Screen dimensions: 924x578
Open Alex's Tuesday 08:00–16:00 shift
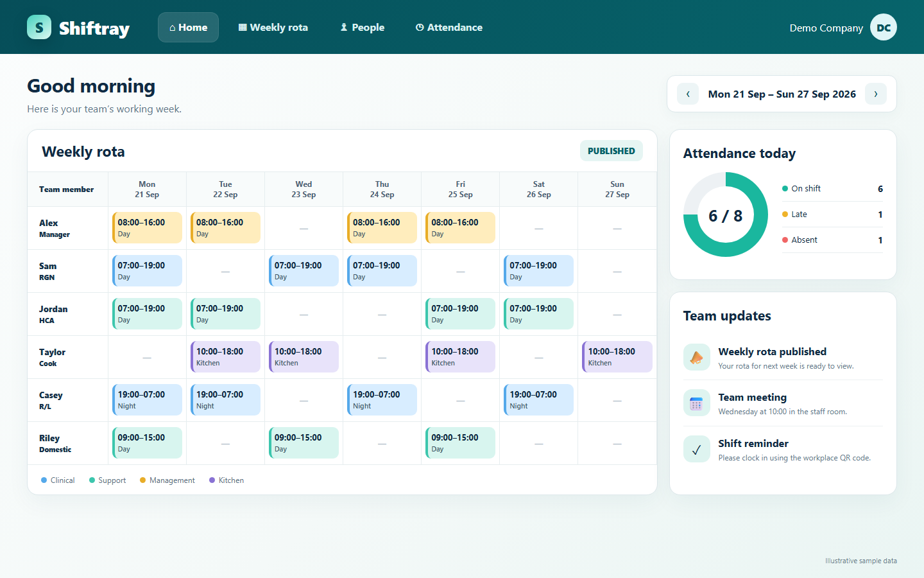click(x=225, y=228)
